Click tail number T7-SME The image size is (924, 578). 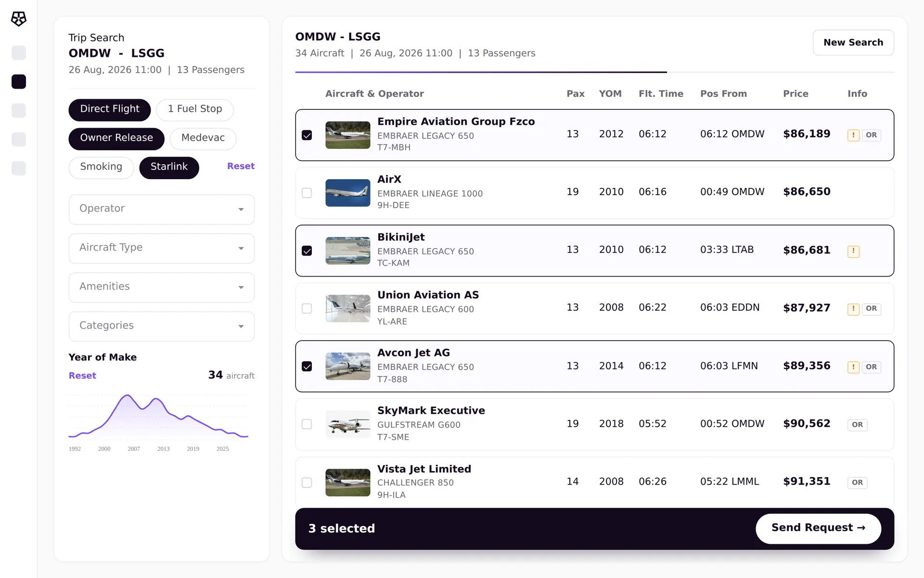coord(393,437)
